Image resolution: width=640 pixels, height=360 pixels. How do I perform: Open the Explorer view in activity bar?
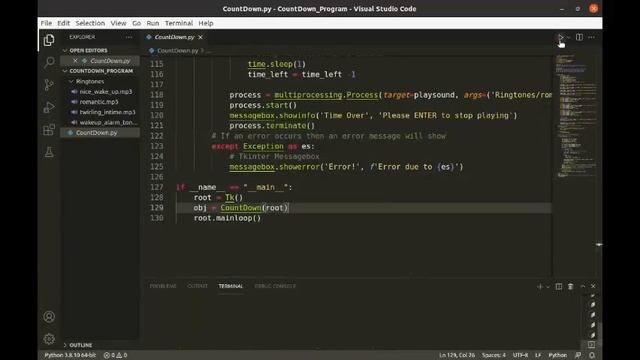pos(49,40)
